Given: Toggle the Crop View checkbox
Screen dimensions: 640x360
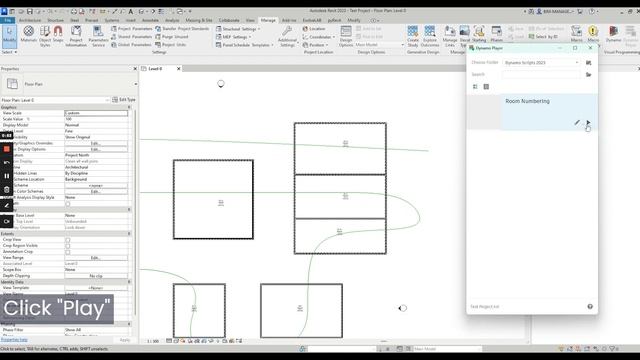Looking at the screenshot, I should (68, 240).
